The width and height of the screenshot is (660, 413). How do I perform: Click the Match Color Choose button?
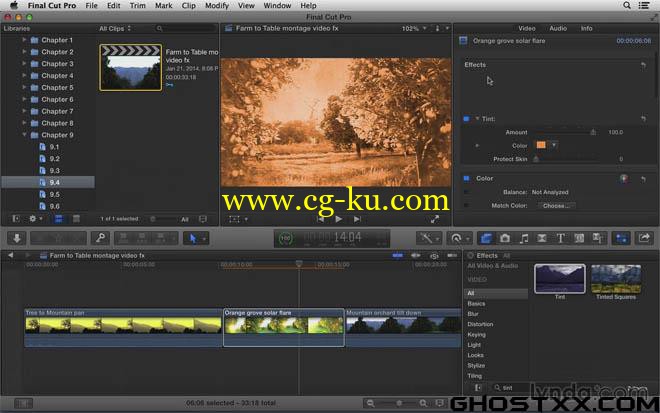[556, 206]
